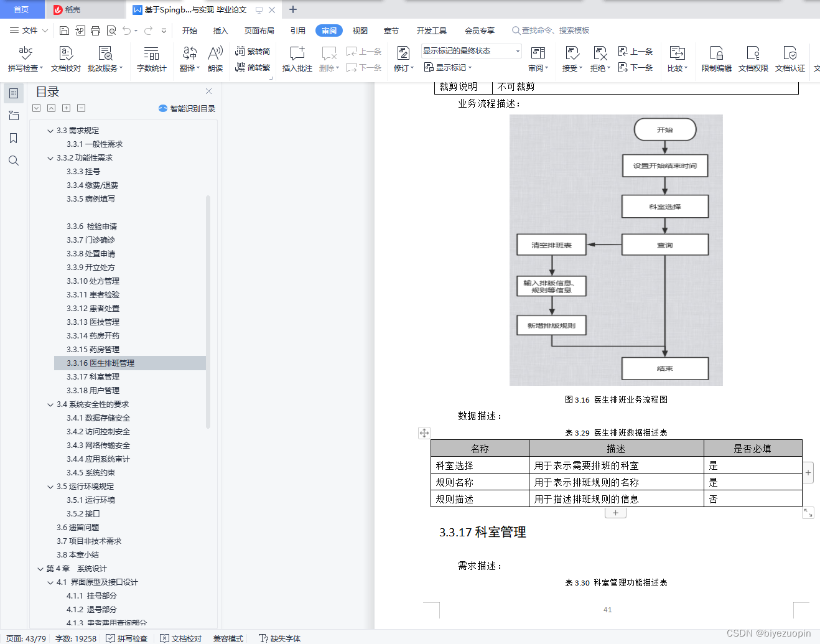Open Restrict Editing (限制编辑)
Viewport: 820px width, 644px height.
716,59
